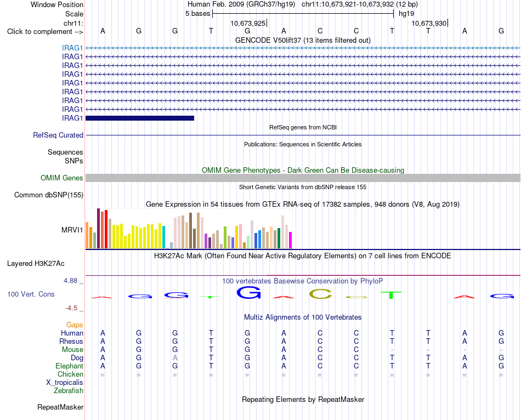Open the GENCODE V50lift37 track title
Image resolution: width=521 pixels, height=420 pixels.
click(303, 40)
